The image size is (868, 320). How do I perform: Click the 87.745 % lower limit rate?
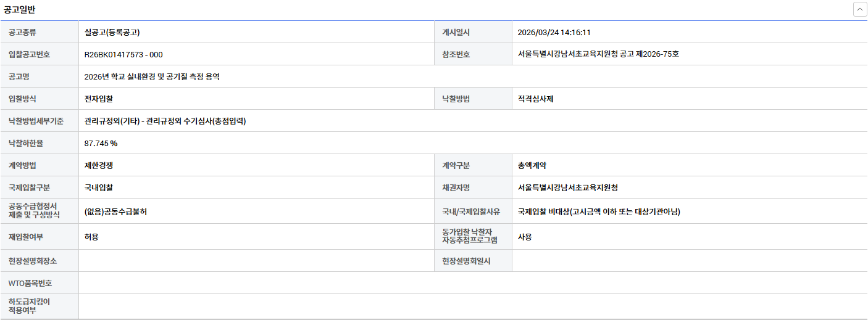coord(101,143)
